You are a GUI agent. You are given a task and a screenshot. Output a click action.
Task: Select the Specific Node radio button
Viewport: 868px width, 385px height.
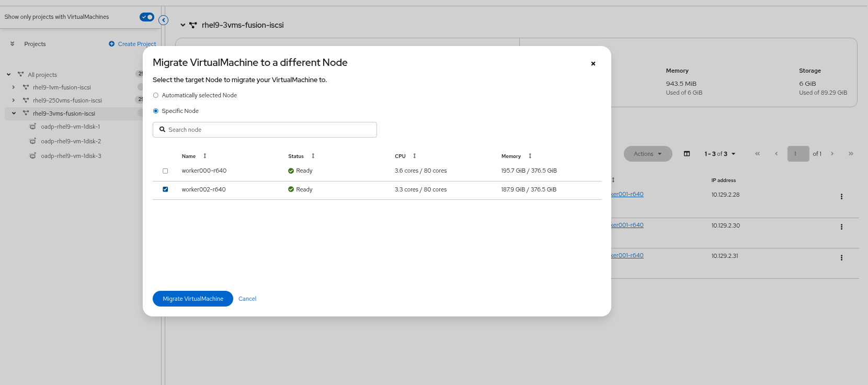tap(156, 111)
